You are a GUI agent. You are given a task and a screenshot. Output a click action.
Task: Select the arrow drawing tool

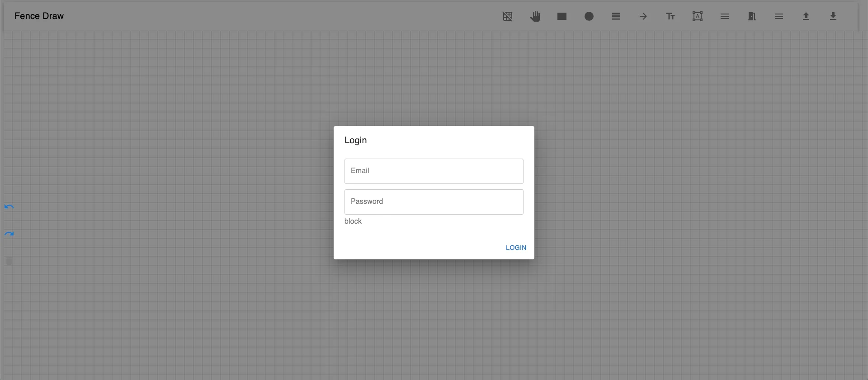643,16
